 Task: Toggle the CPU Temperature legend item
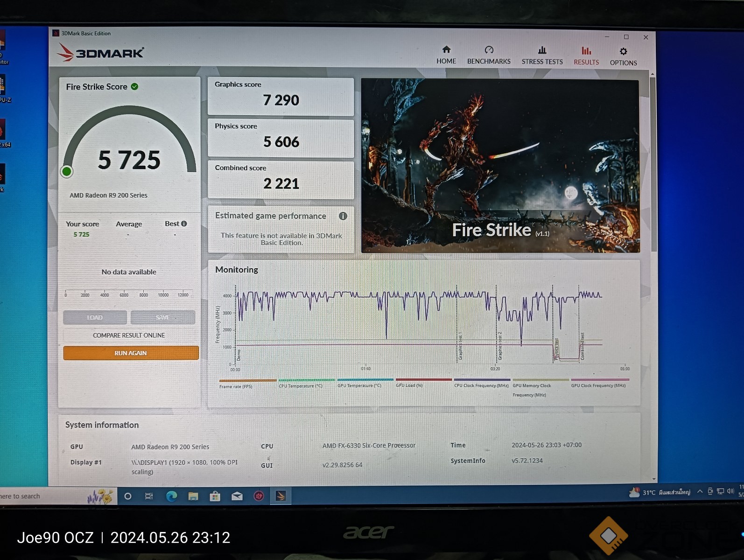pyautogui.click(x=306, y=383)
